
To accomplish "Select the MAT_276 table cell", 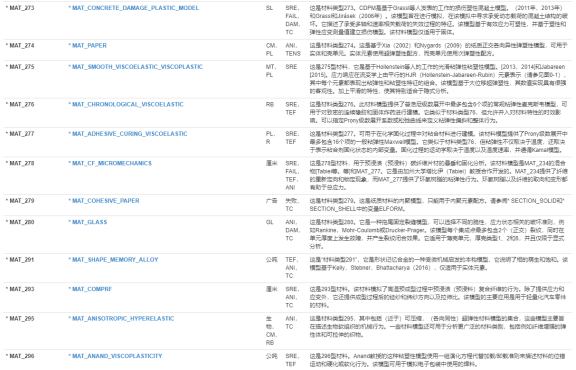I will pos(20,104).
